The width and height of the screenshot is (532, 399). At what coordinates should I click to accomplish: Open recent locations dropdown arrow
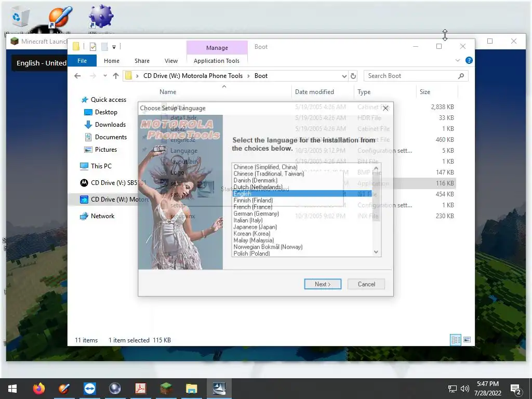coord(105,76)
